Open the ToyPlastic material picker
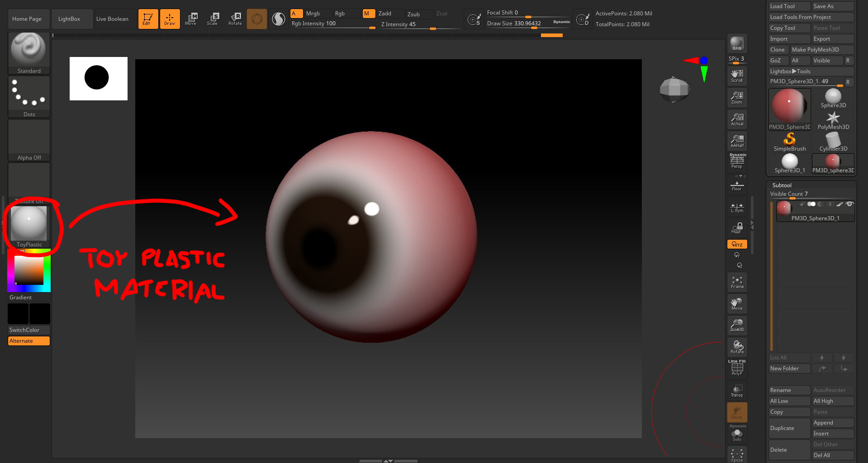Screen dimensions: 868x463 (29, 224)
